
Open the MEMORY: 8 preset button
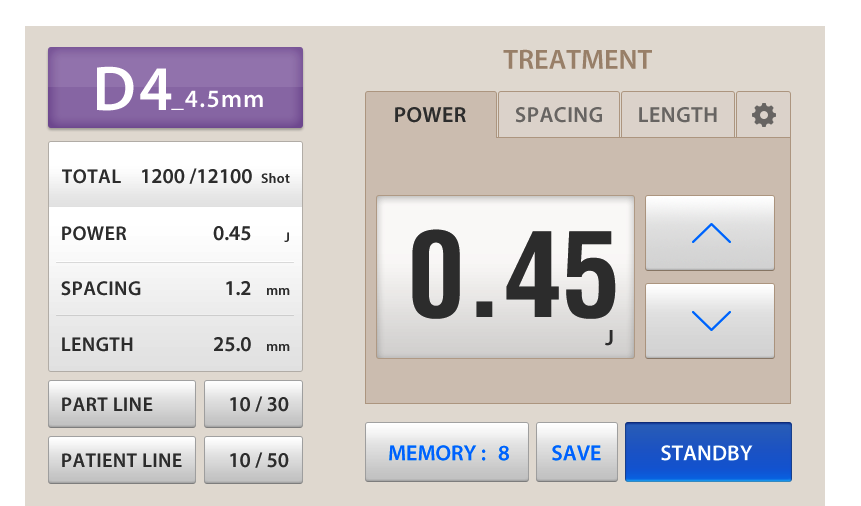[x=448, y=453]
